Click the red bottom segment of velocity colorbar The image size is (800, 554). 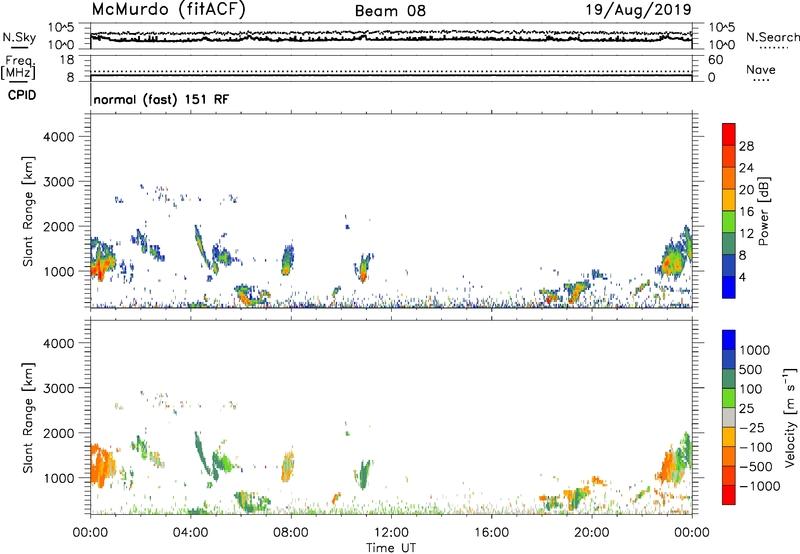click(x=729, y=495)
